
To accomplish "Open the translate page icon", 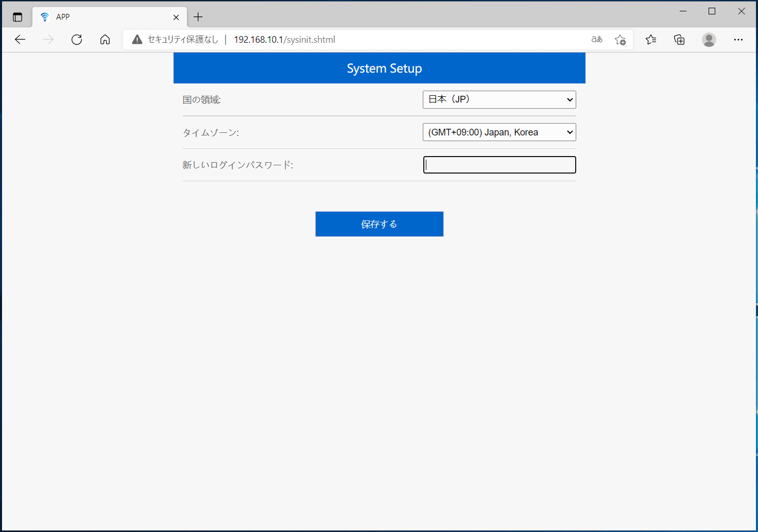I will pyautogui.click(x=597, y=40).
